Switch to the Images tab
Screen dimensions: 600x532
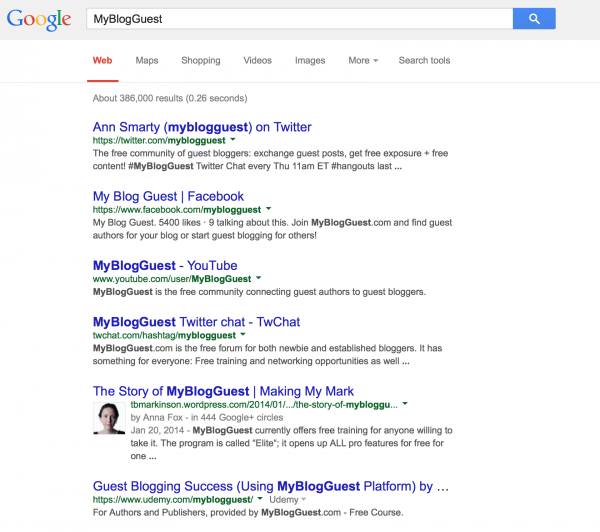[x=310, y=60]
